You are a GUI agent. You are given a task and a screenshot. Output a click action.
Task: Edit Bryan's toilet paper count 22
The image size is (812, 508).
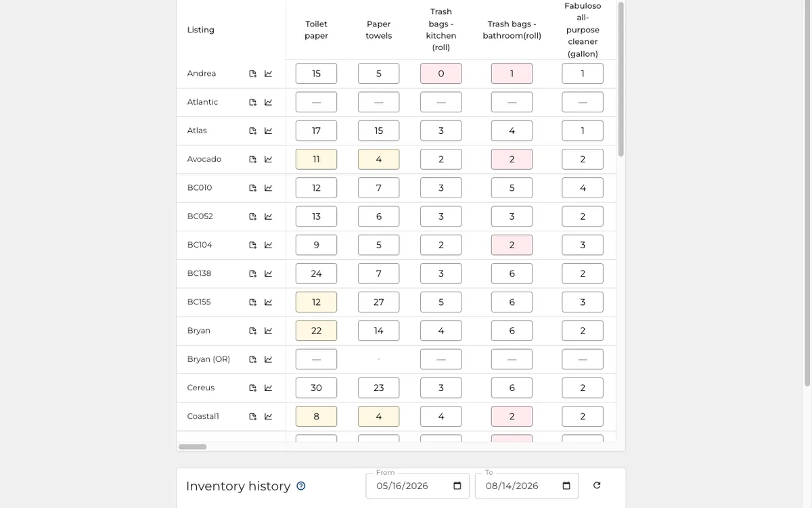pyautogui.click(x=316, y=331)
